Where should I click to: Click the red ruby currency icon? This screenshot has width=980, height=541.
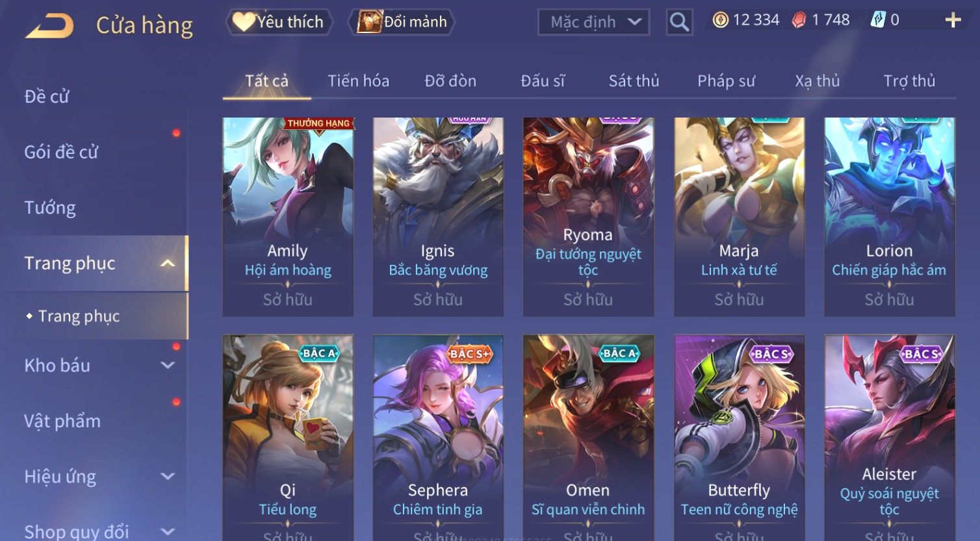click(799, 20)
